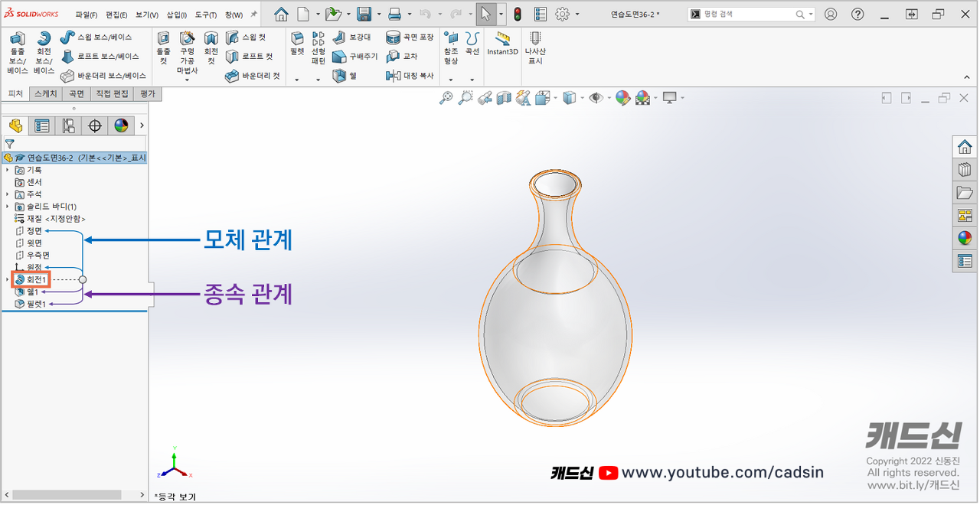Viewport: 980px width, 505px height.
Task: Show more manager tabs with chevron
Action: click(142, 125)
